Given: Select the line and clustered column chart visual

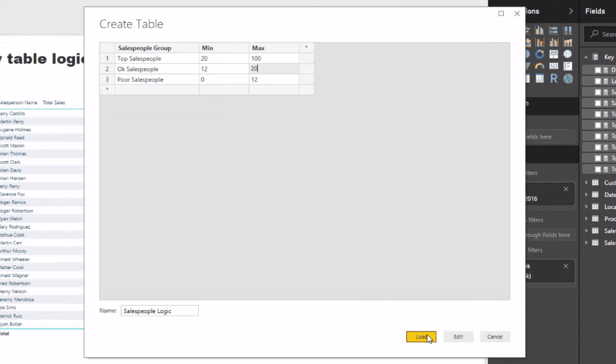Looking at the screenshot, I should click(x=553, y=42).
